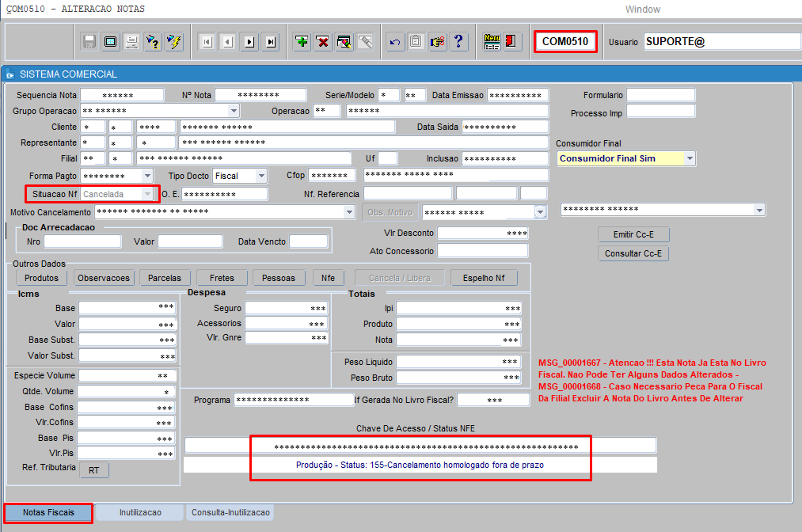Expand the Motivo Cancelamento dropdown
This screenshot has width=802, height=532.
pos(349,212)
